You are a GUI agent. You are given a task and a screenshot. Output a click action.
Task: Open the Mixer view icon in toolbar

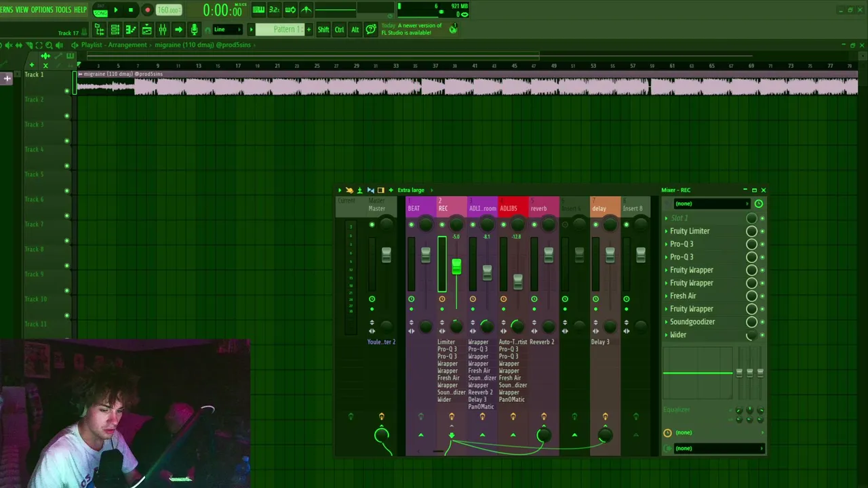[163, 29]
